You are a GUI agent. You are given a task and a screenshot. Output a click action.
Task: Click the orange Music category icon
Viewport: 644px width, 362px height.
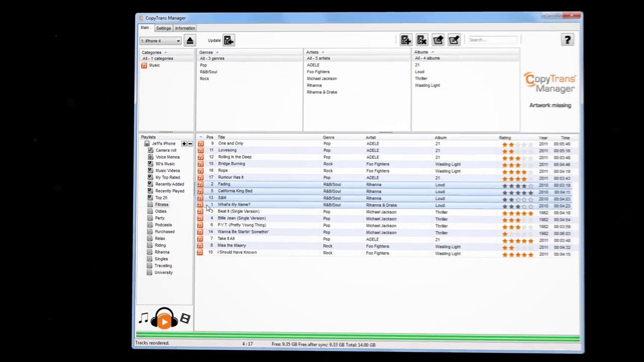pyautogui.click(x=144, y=65)
